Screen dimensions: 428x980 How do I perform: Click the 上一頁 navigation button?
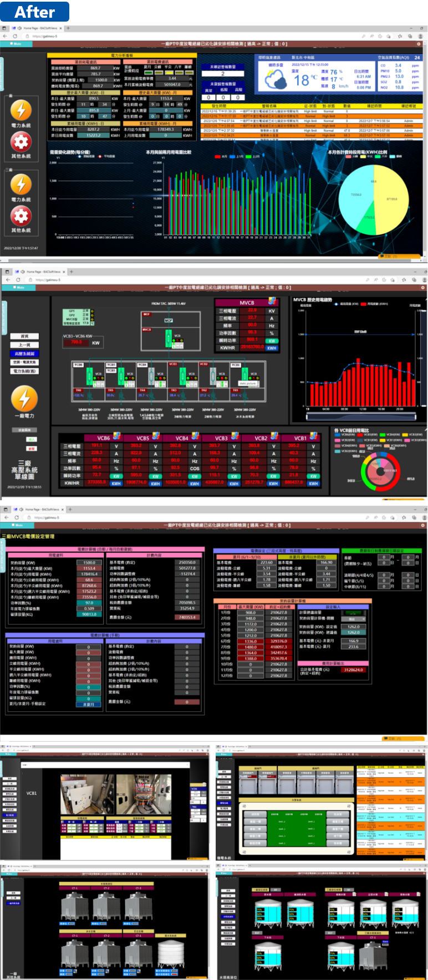[24, 345]
